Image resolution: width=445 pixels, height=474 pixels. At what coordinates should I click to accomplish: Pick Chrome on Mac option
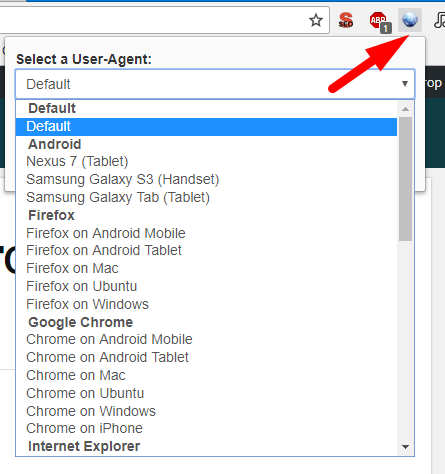(206, 376)
